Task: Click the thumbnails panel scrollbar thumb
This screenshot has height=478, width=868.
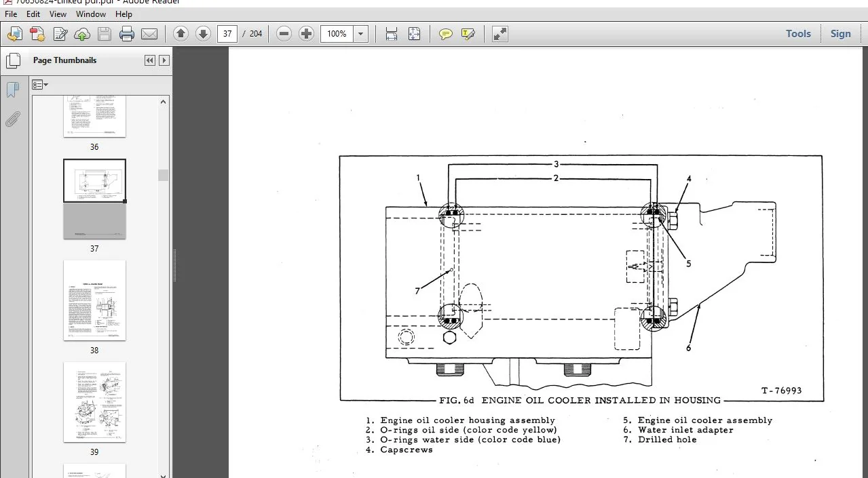Action: (163, 175)
